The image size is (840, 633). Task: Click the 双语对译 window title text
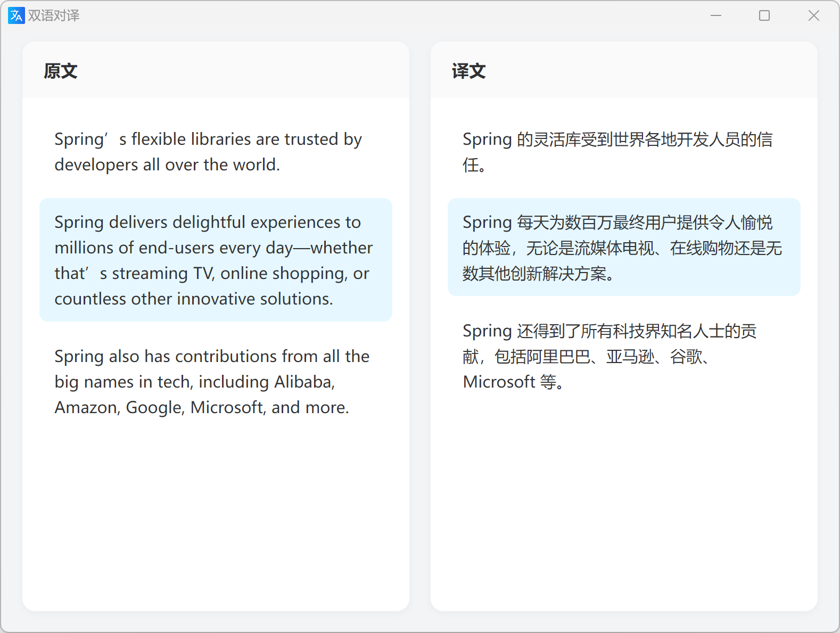54,16
